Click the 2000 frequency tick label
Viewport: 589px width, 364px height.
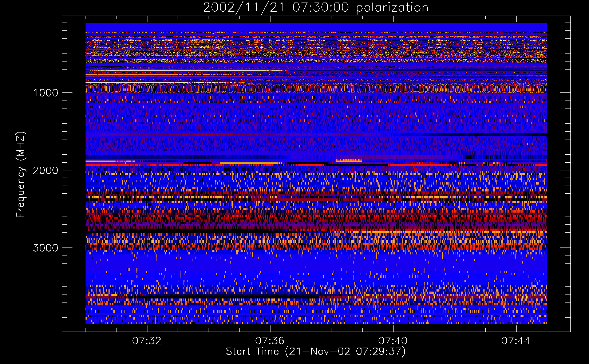(x=46, y=170)
